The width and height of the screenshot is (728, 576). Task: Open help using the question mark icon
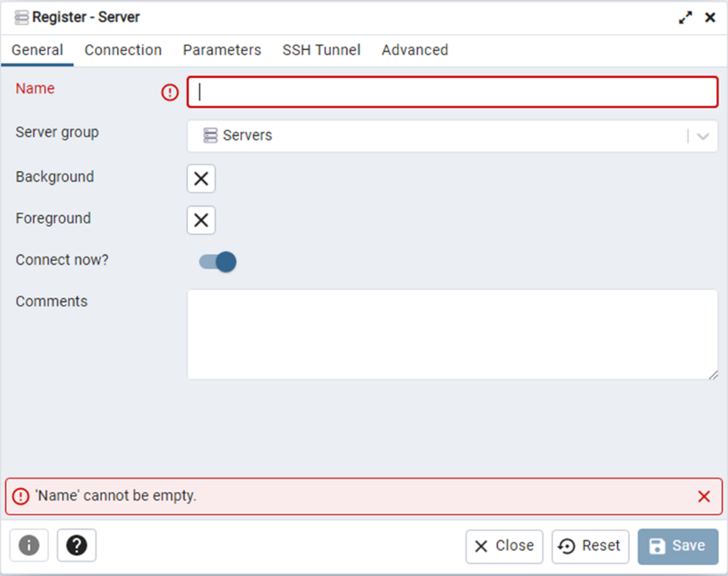pyautogui.click(x=76, y=546)
